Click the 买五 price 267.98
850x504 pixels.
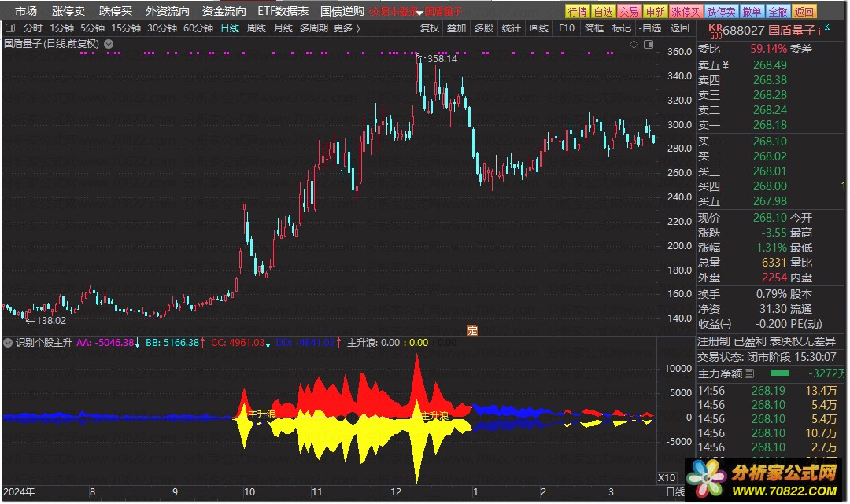click(x=770, y=201)
